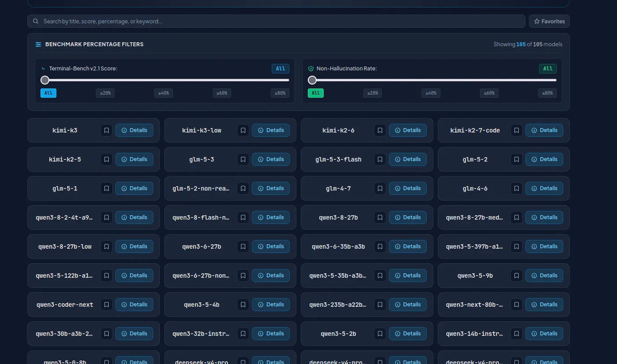View Details for qwen3-8-flash-n… model
The image size is (617, 364).
271,217
